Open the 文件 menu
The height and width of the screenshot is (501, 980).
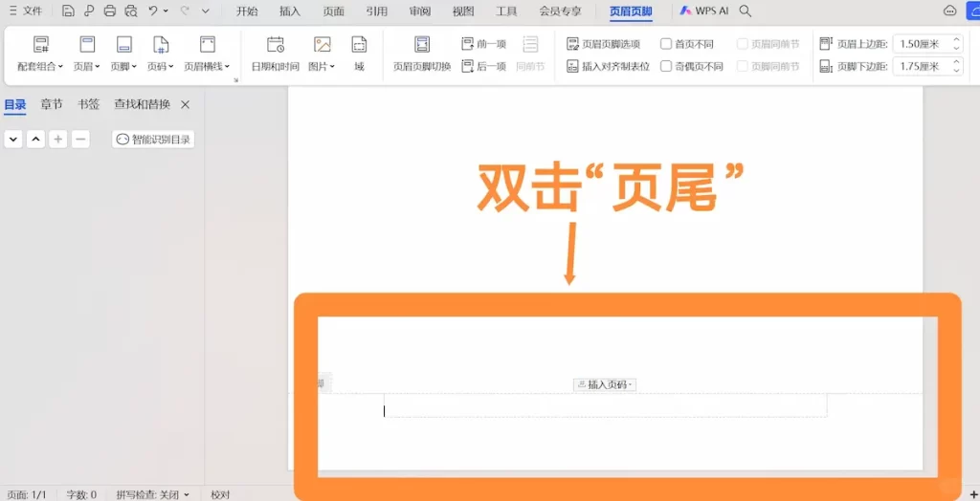[x=26, y=11]
